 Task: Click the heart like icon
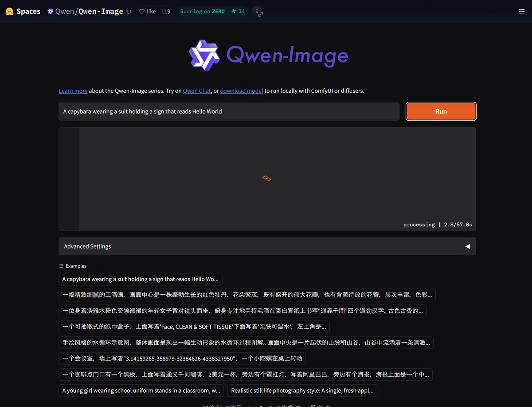(142, 12)
